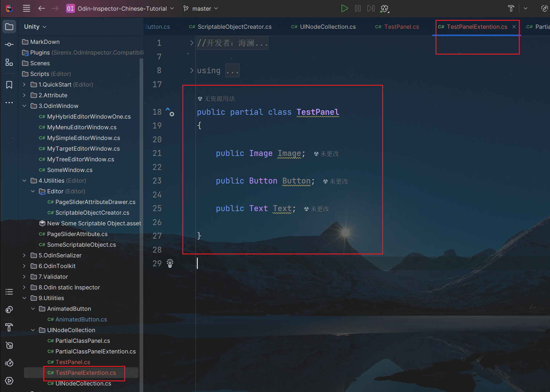This screenshot has width=550, height=392.
Task: Switch to the UINodeCollection.cs tab
Action: click(x=327, y=27)
